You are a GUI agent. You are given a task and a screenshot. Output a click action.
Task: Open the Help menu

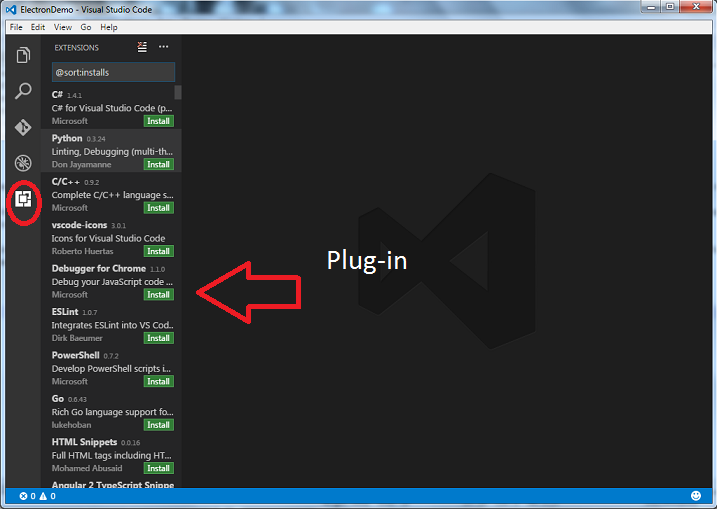point(109,27)
